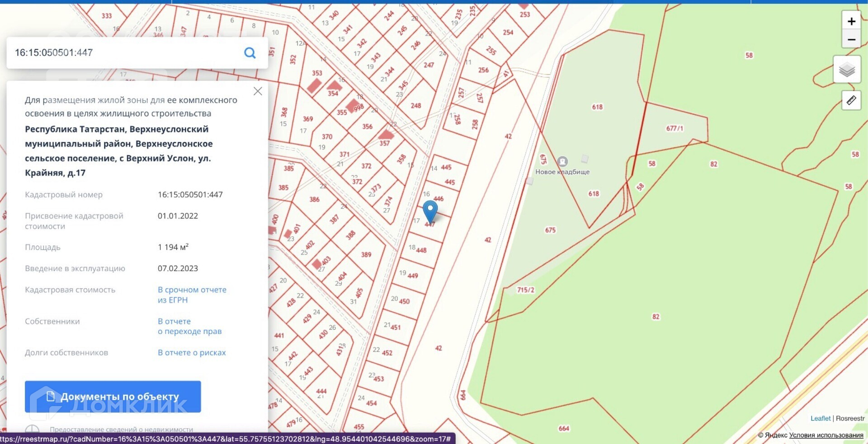Screen dimensions: 868x444
Task: Click the Новое кладбище map label
Action: tap(562, 172)
